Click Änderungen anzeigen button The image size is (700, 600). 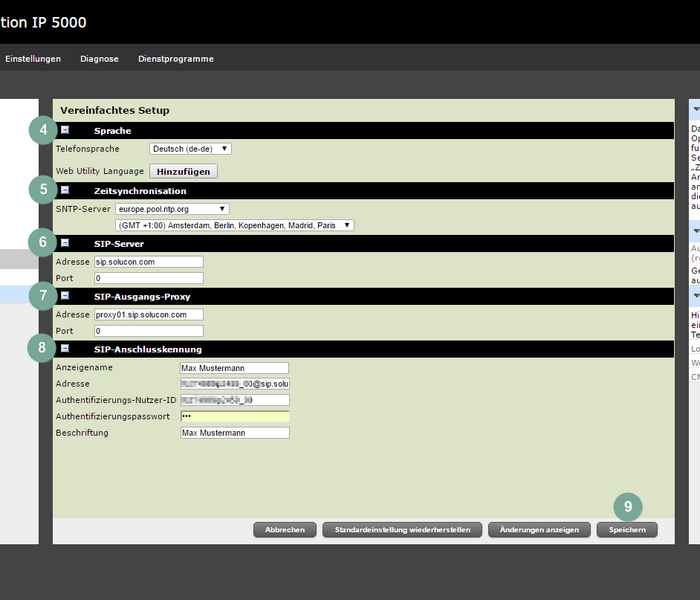pos(539,530)
